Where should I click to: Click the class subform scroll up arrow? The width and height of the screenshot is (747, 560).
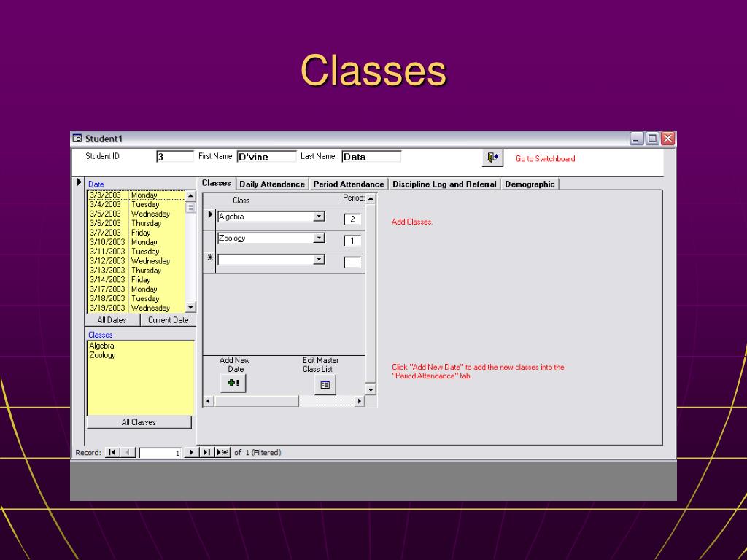371,198
